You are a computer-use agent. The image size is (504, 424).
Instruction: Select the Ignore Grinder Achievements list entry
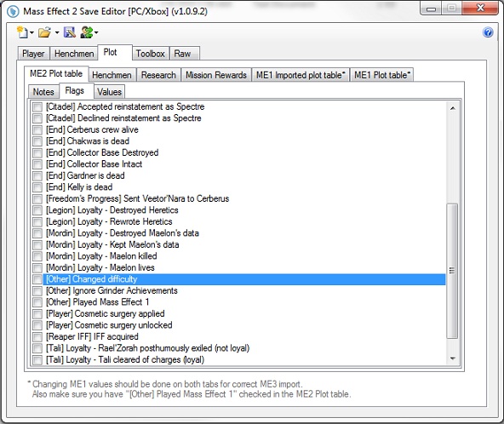click(112, 290)
